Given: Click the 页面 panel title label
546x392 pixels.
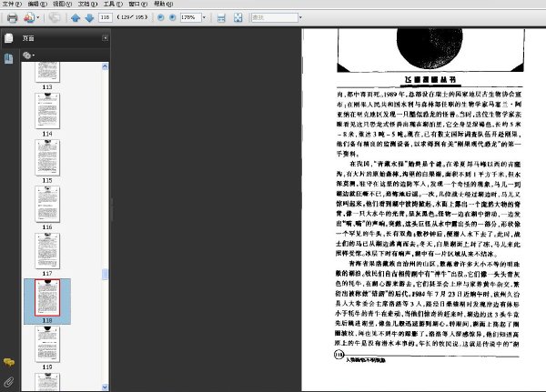Looking at the screenshot, I should click(x=28, y=38).
